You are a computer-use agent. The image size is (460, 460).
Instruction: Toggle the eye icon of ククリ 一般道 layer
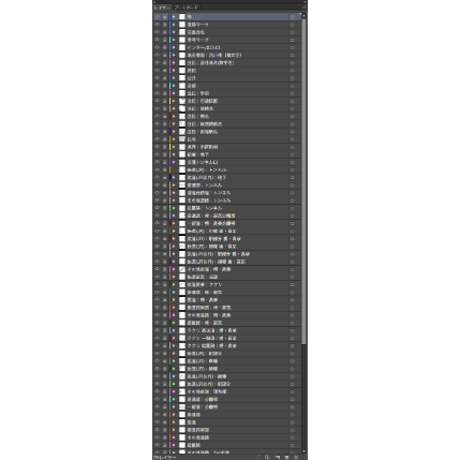click(157, 338)
